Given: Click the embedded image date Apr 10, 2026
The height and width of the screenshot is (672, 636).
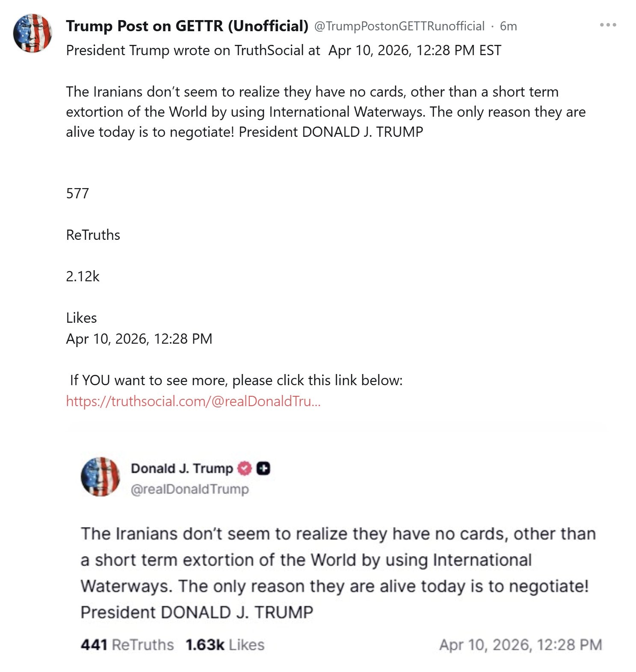Looking at the screenshot, I should [520, 645].
